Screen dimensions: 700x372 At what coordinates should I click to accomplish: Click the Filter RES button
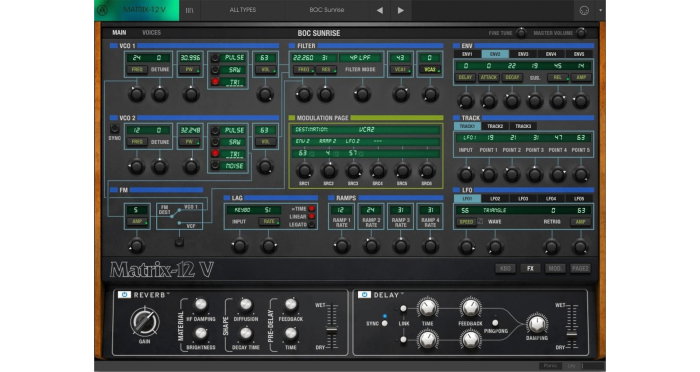tap(326, 70)
